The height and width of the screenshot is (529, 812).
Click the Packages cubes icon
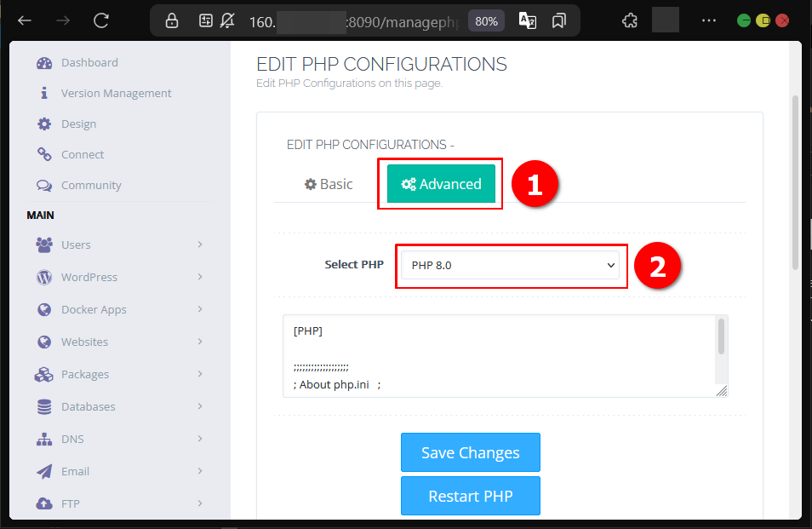pyautogui.click(x=44, y=374)
